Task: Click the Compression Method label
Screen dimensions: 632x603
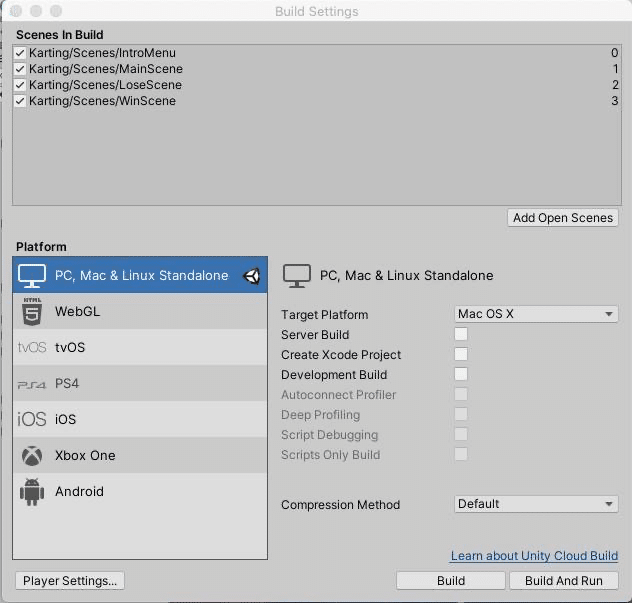Action: [x=341, y=505]
